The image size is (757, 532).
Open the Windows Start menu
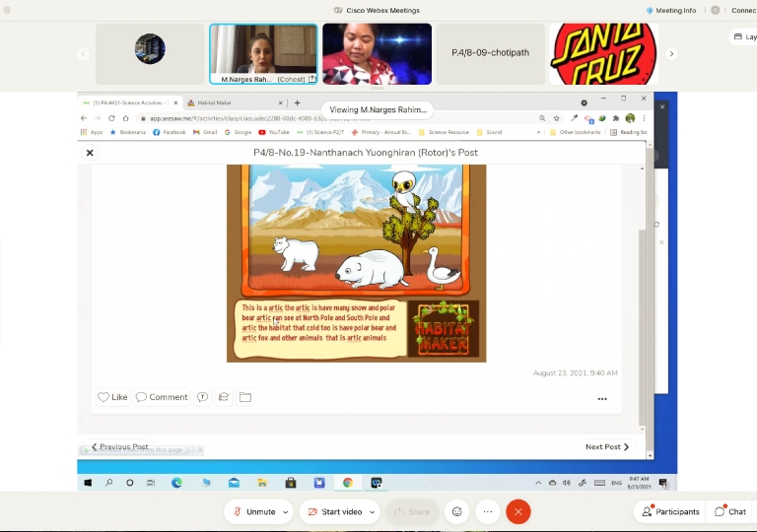(x=88, y=483)
